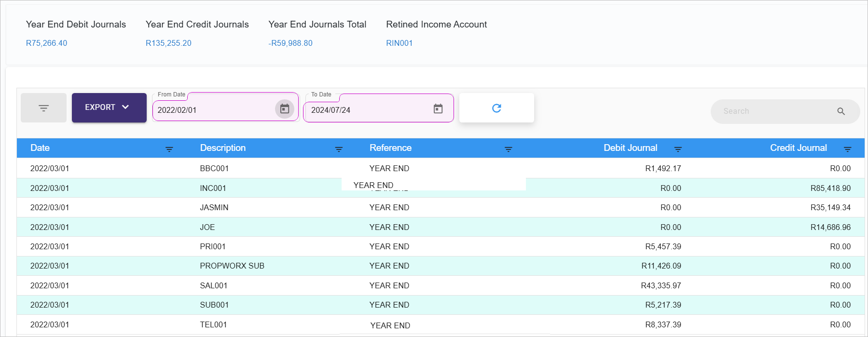Open the filter panel button
868x337 pixels.
tap(43, 108)
